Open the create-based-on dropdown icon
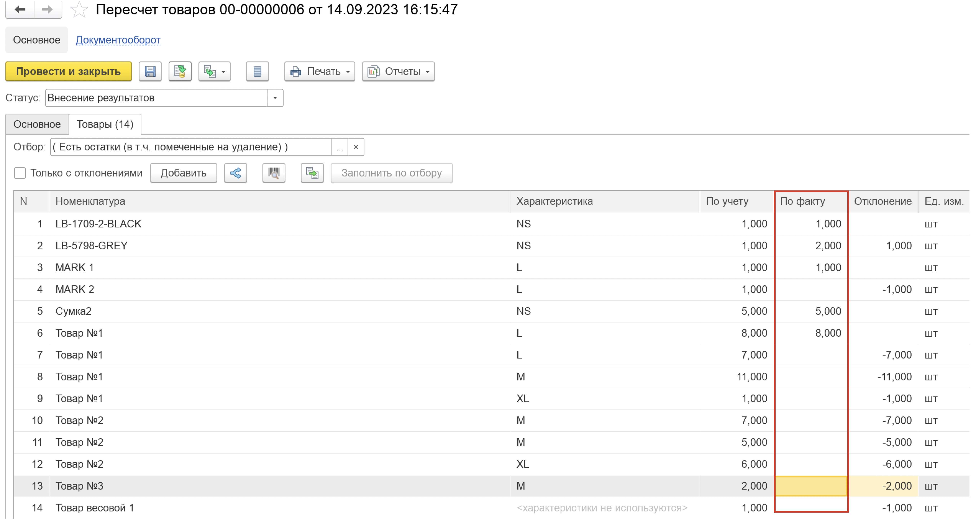Image resolution: width=980 pixels, height=526 pixels. (215, 72)
